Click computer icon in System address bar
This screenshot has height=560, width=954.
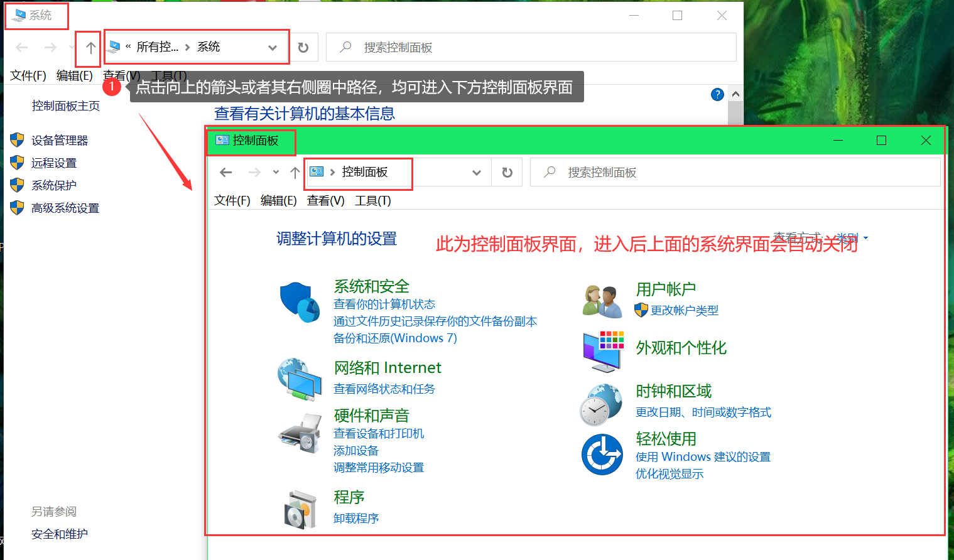click(x=114, y=46)
